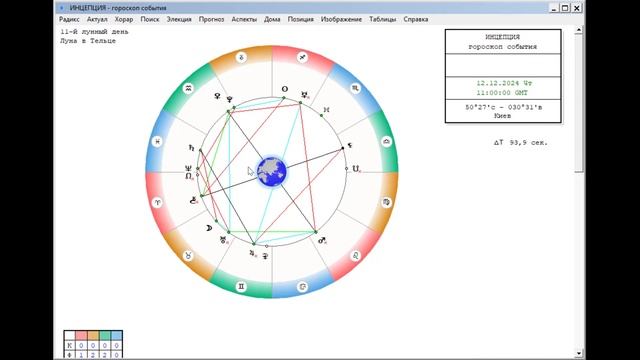Open the Таблицы menu
The image size is (640, 360).
pyautogui.click(x=382, y=19)
